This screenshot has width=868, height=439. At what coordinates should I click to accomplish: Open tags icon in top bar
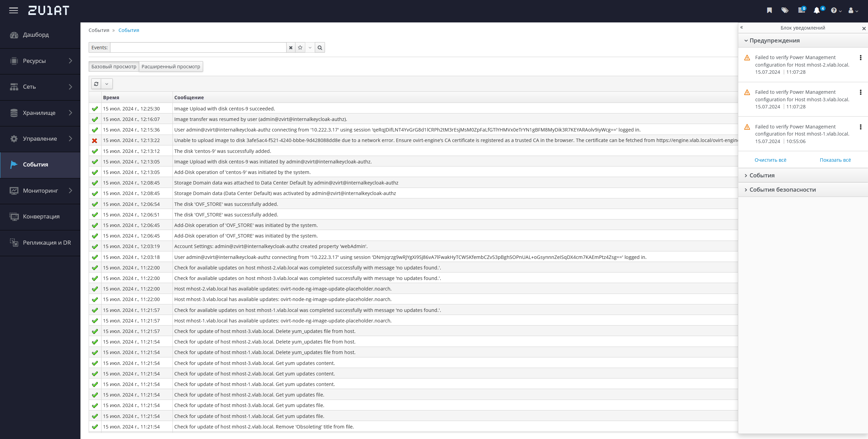(784, 11)
